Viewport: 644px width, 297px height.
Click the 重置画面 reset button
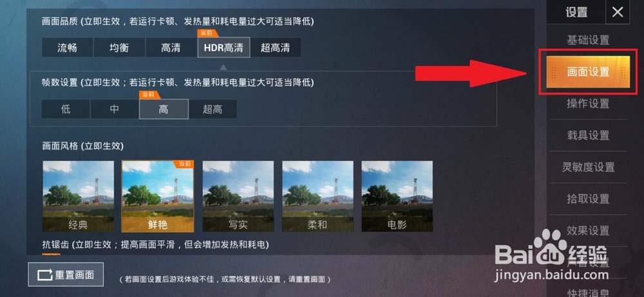[x=66, y=274]
